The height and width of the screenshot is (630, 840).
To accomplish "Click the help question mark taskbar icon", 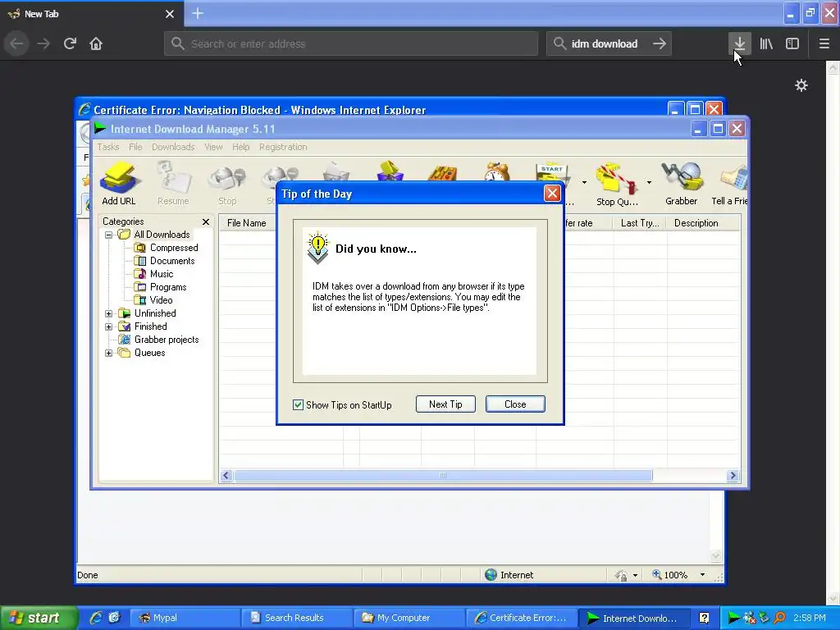I will (705, 618).
